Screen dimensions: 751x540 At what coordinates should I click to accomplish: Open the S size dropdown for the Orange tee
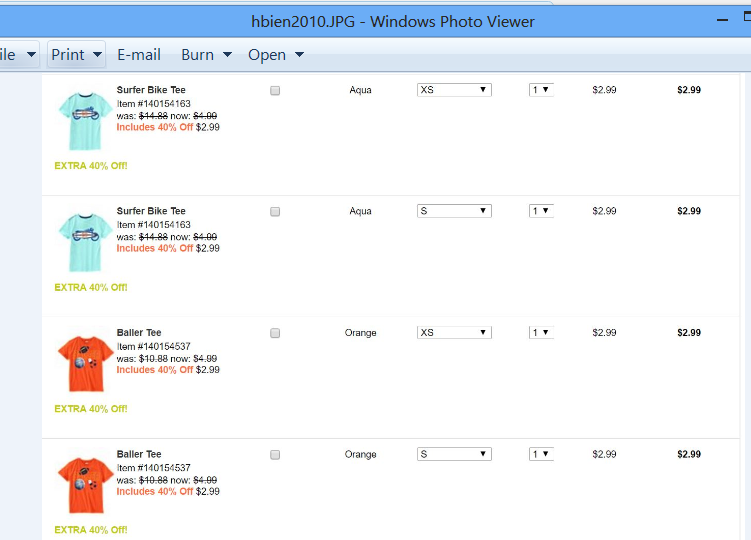tap(454, 454)
